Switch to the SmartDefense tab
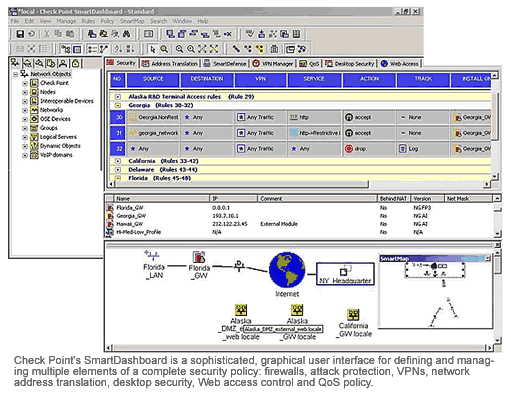Viewport: 511px width, 394px height. (225, 63)
